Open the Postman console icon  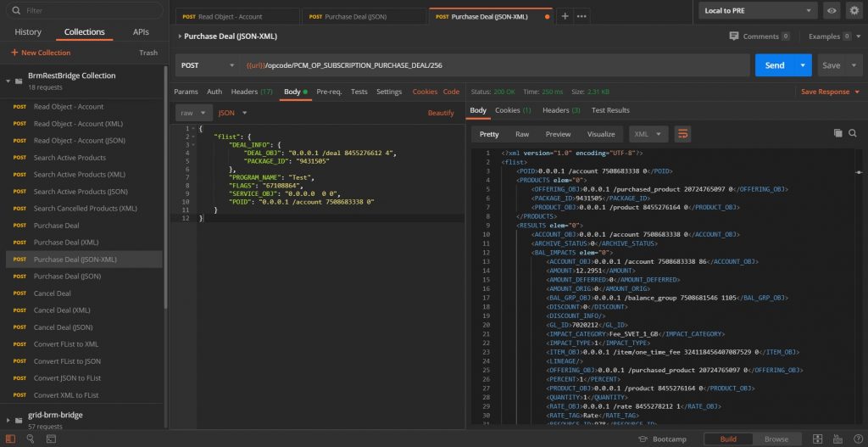tap(51, 439)
